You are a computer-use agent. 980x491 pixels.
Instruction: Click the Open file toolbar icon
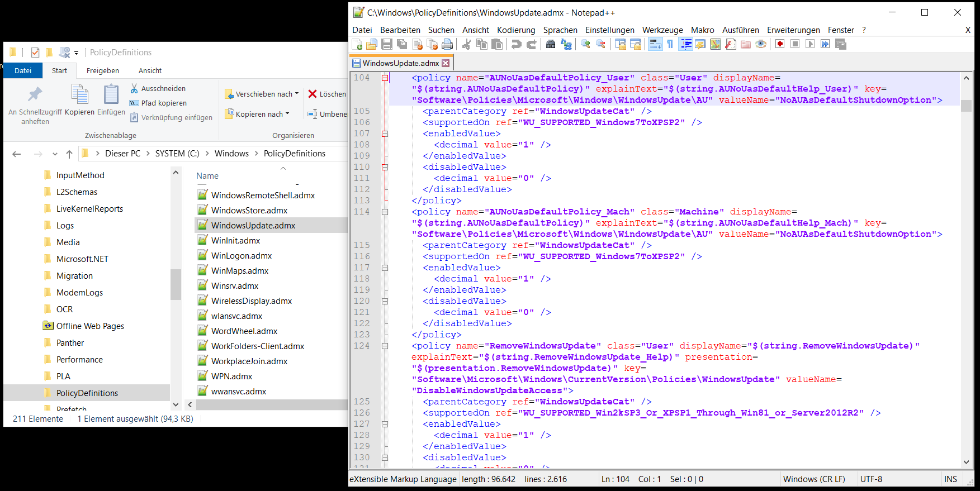(372, 44)
